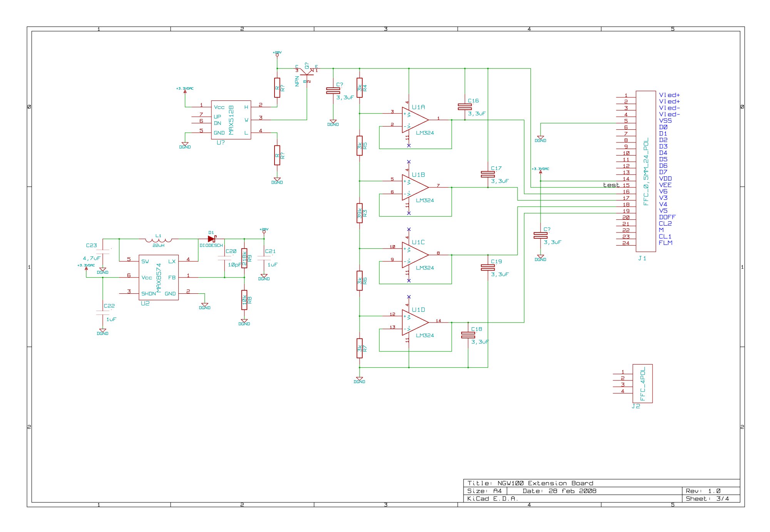The image size is (770, 532).
Task: Click the FLM pin label
Action: click(665, 243)
